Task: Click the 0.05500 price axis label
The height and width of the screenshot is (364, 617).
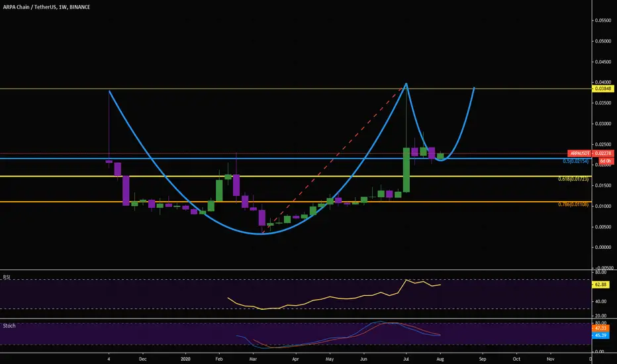Action: [603, 21]
